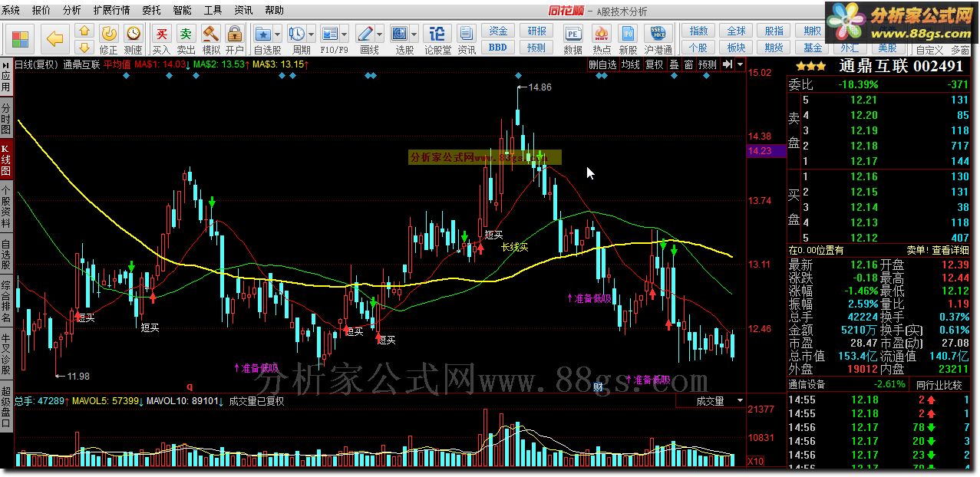Screen dimensions: 980x477
Task: Open the 测速 speed test clock icon
Action: coord(134,38)
